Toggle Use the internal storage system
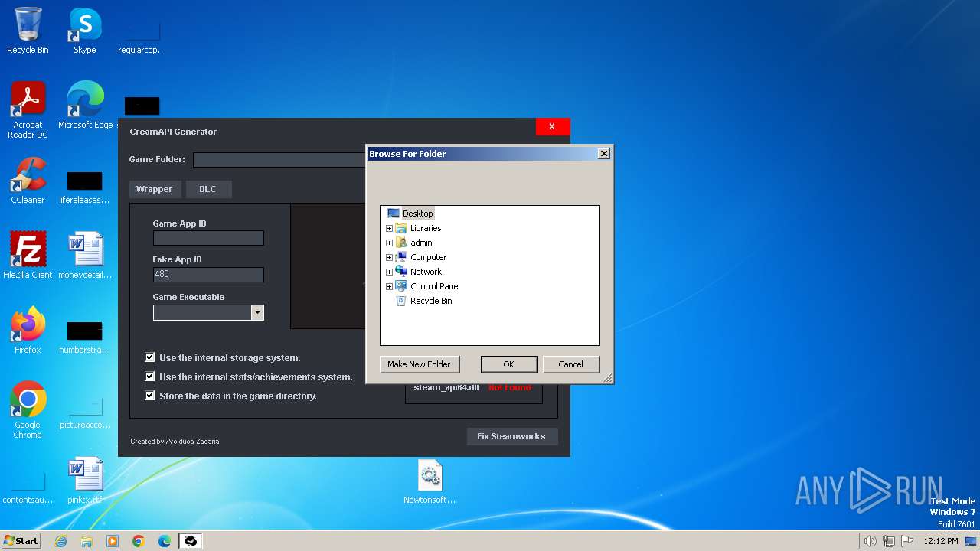Screen dimensions: 980x551 (150, 357)
